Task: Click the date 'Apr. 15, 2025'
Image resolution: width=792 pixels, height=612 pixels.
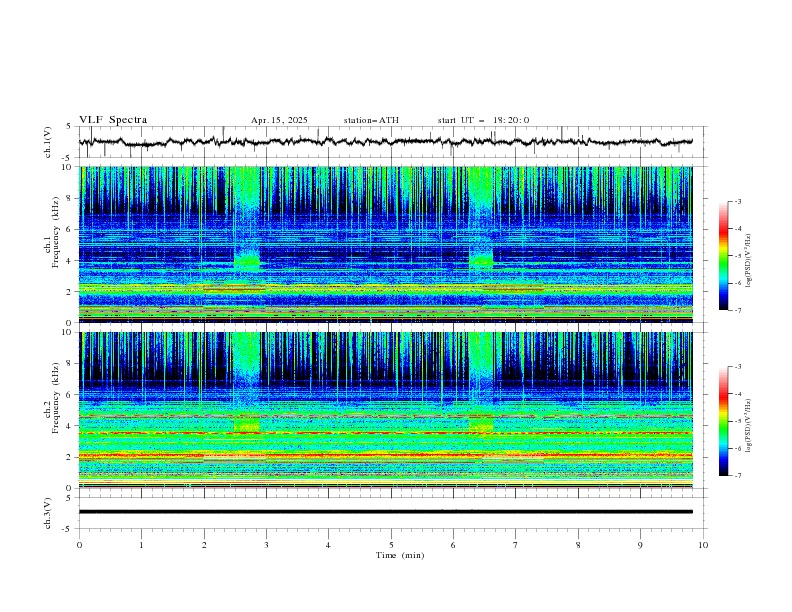Action: [x=279, y=120]
